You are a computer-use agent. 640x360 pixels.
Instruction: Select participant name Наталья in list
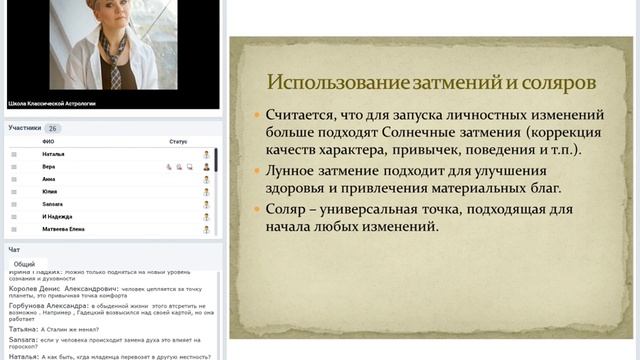coord(53,154)
